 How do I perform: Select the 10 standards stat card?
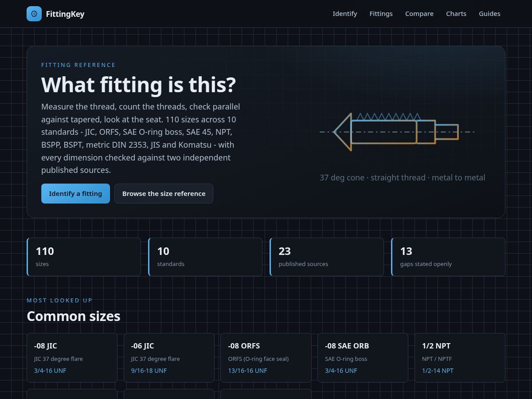click(x=205, y=257)
